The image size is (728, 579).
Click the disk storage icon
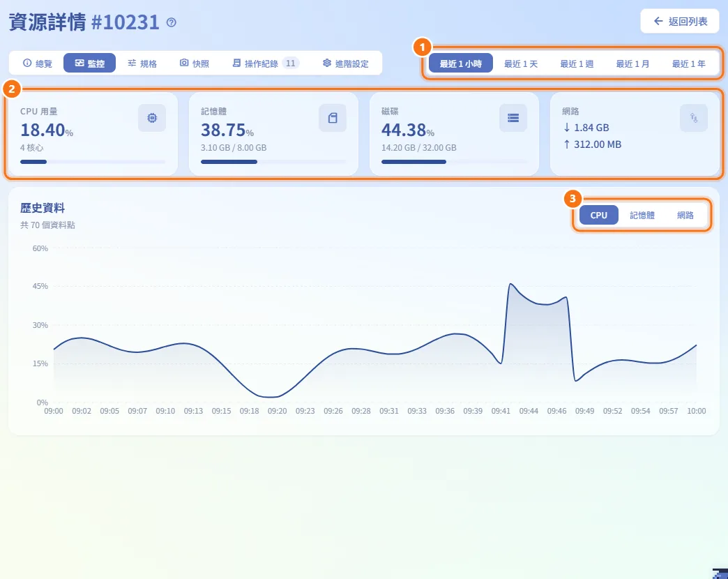pos(513,118)
